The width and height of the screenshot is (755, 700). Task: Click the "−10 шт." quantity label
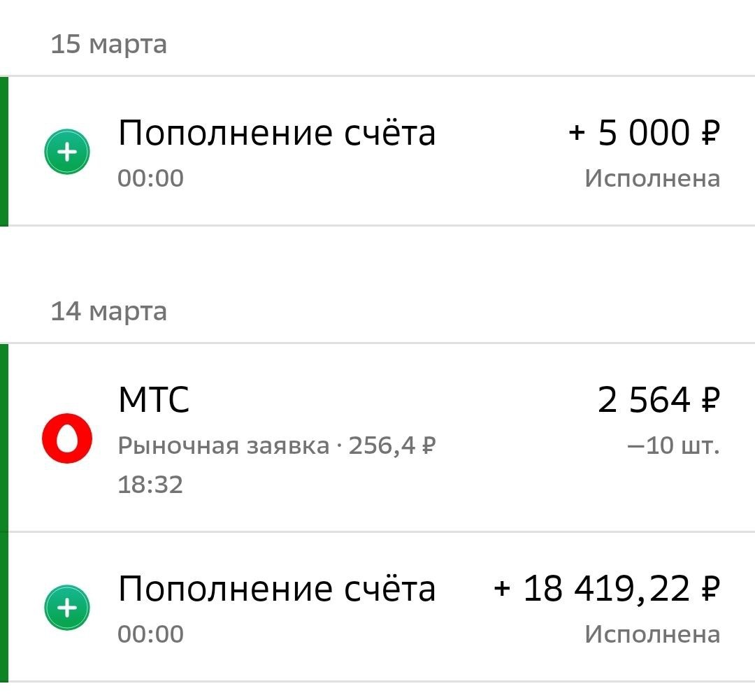tap(673, 445)
